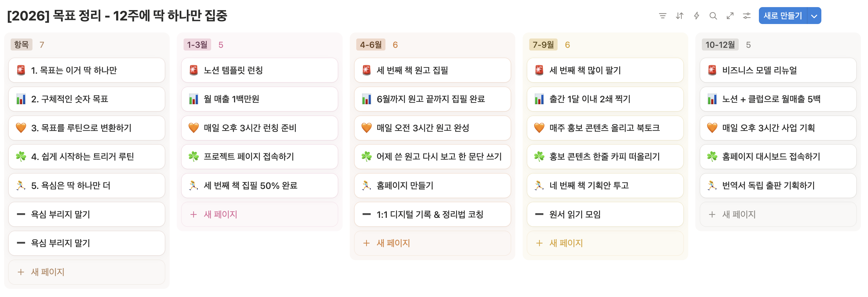Select the 1-3월 column label
Viewport: 868px width, 297px height.
[197, 44]
